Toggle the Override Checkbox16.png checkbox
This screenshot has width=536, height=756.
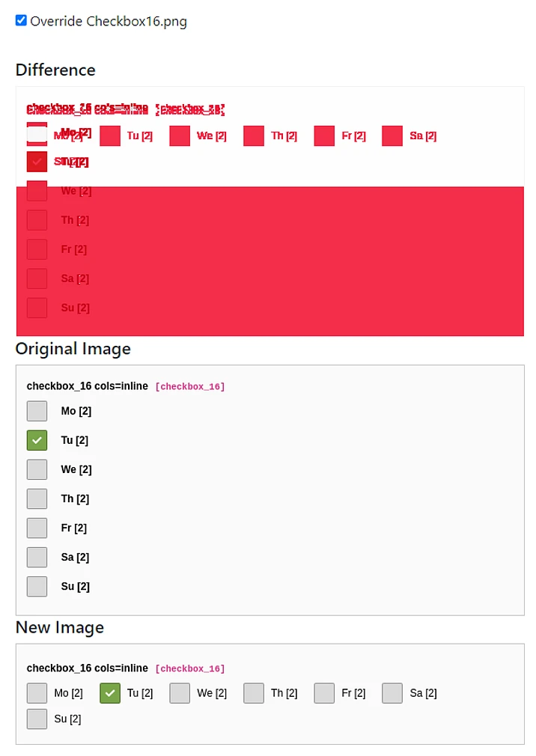click(21, 21)
